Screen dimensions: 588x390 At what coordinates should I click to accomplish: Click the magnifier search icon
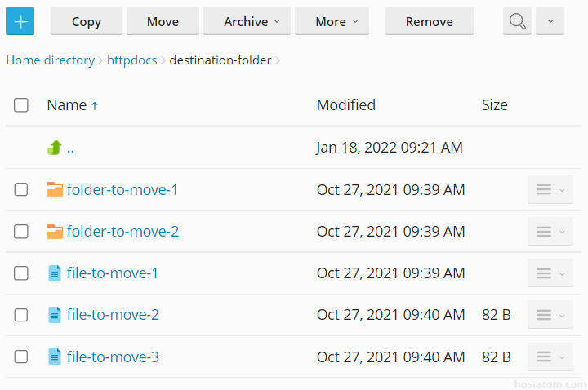pyautogui.click(x=517, y=21)
